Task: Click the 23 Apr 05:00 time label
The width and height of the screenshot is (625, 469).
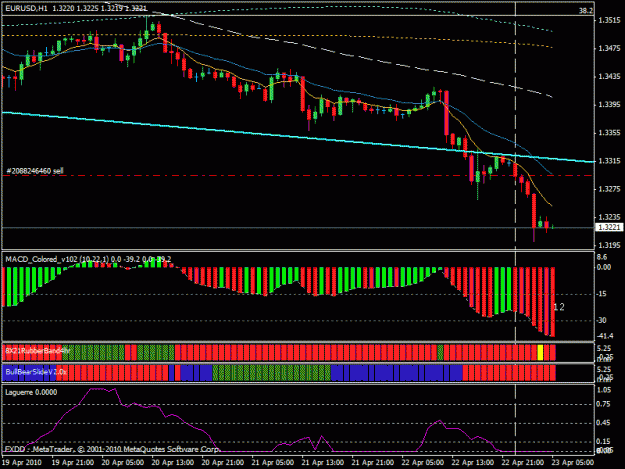Action: click(x=573, y=463)
